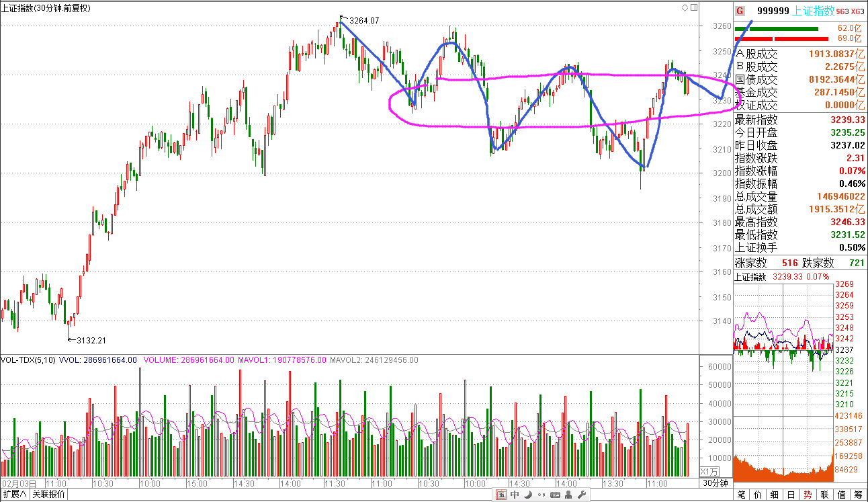Viewport: 868px width, 502px height.
Task: Open the IME wrench settings icon
Action: click(582, 495)
